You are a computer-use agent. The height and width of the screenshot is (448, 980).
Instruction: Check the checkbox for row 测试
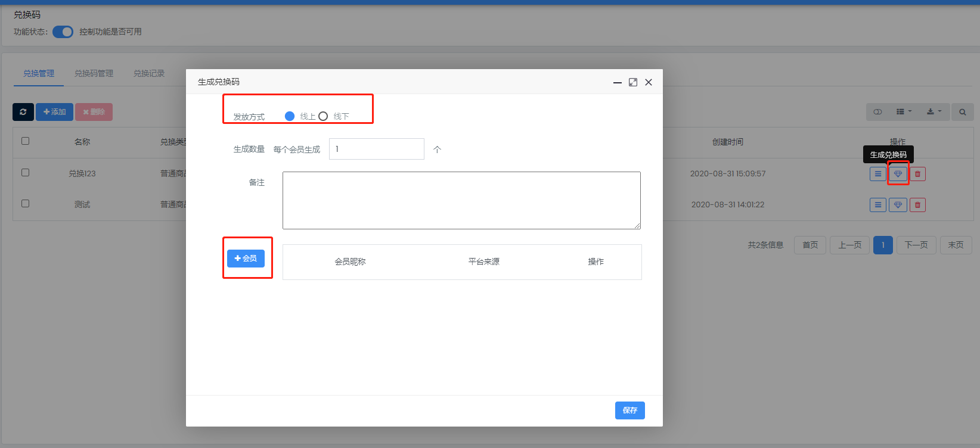[x=25, y=203]
